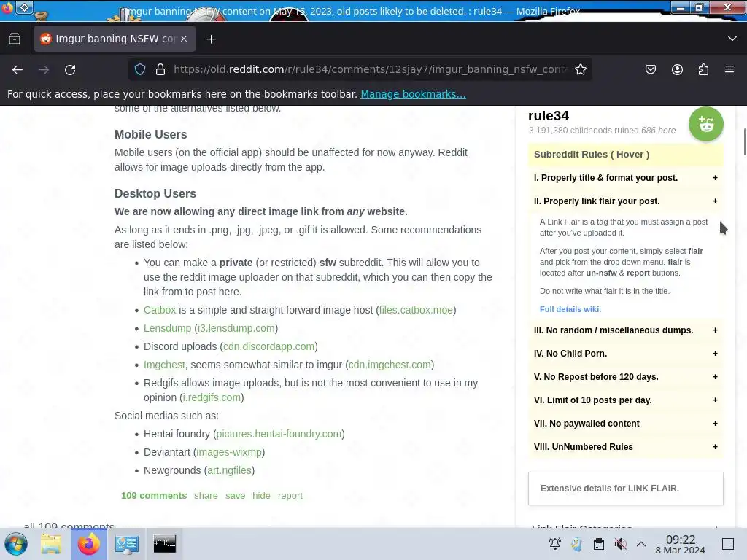The height and width of the screenshot is (560, 747).
Task: Switch to Firefox in the taskbar
Action: click(x=88, y=544)
